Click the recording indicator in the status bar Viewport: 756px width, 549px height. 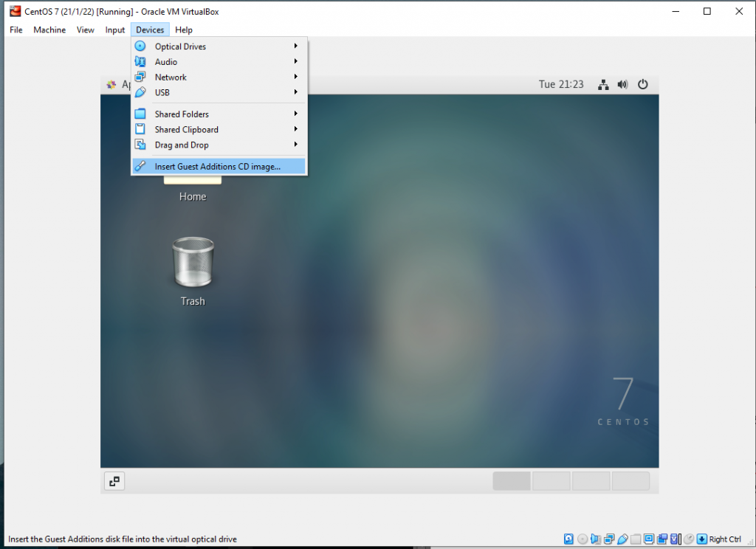[x=662, y=539]
